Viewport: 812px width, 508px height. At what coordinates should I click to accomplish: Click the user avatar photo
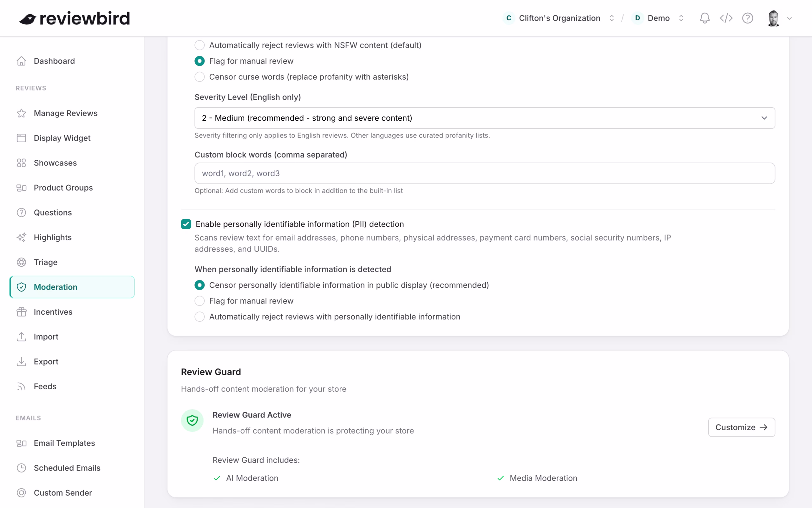click(x=773, y=18)
